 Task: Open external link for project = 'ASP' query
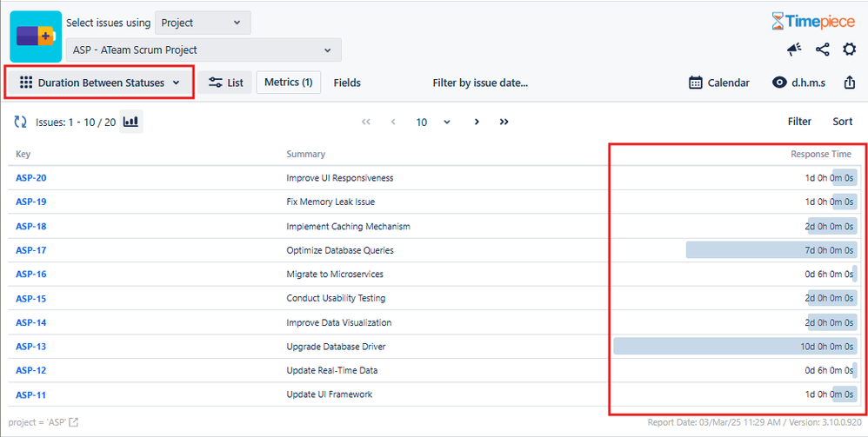pos(73,422)
